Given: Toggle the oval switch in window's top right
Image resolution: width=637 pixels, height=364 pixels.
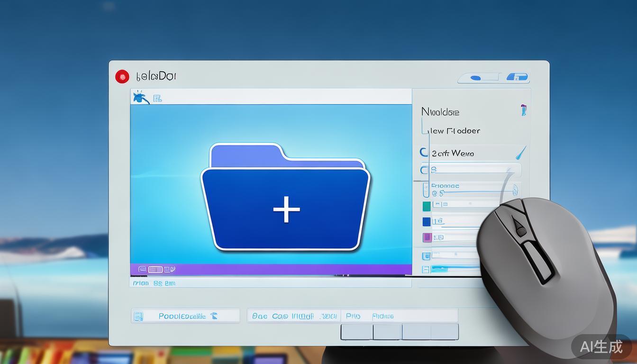Looking at the screenshot, I should (478, 77).
